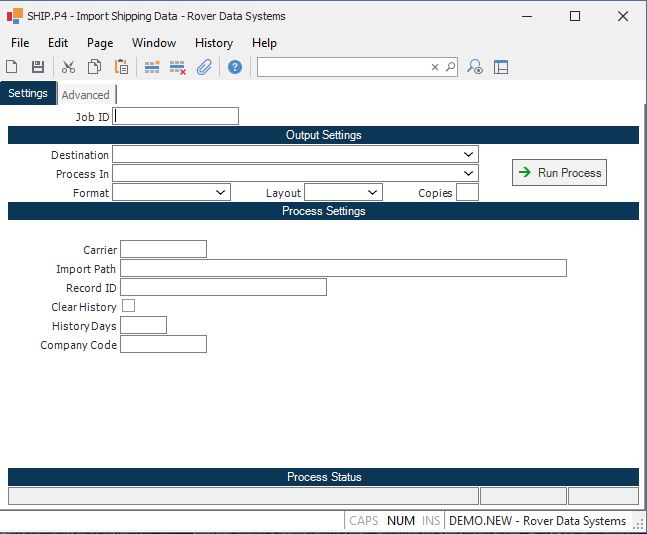The height and width of the screenshot is (534, 647).
Task: Click into the Import Path field
Action: (343, 268)
